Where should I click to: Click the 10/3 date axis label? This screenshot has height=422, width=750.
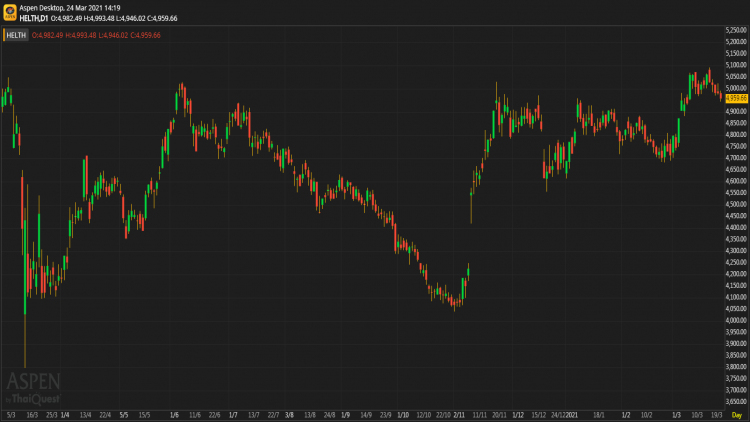click(697, 415)
